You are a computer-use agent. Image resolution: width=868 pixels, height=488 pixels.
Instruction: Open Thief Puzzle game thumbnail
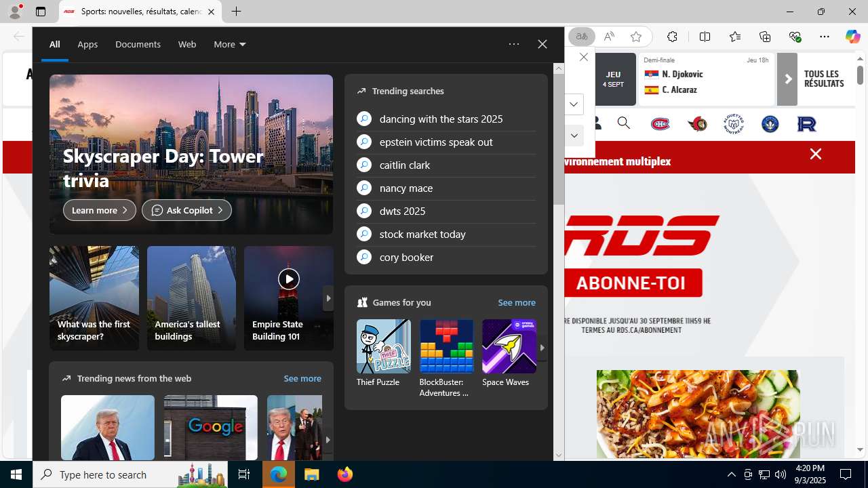click(x=384, y=346)
